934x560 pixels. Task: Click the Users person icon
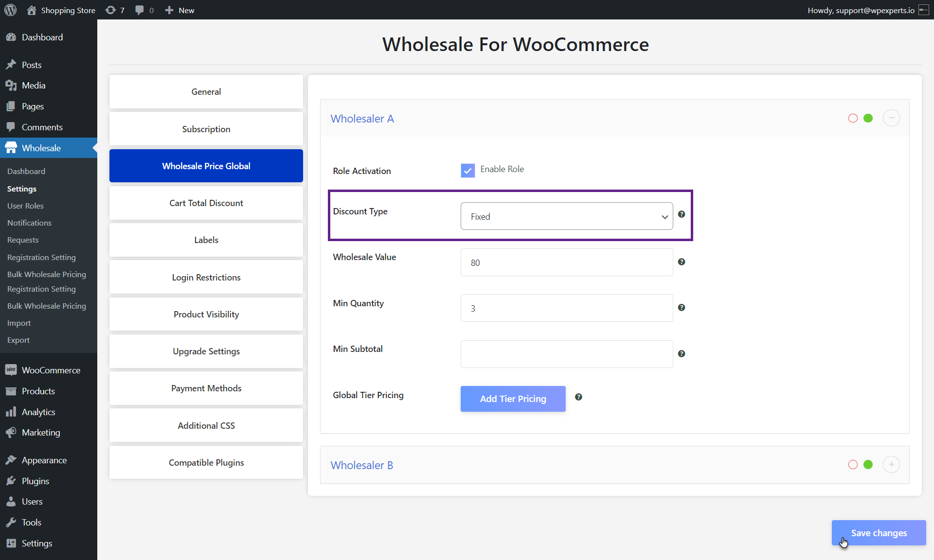click(x=11, y=502)
